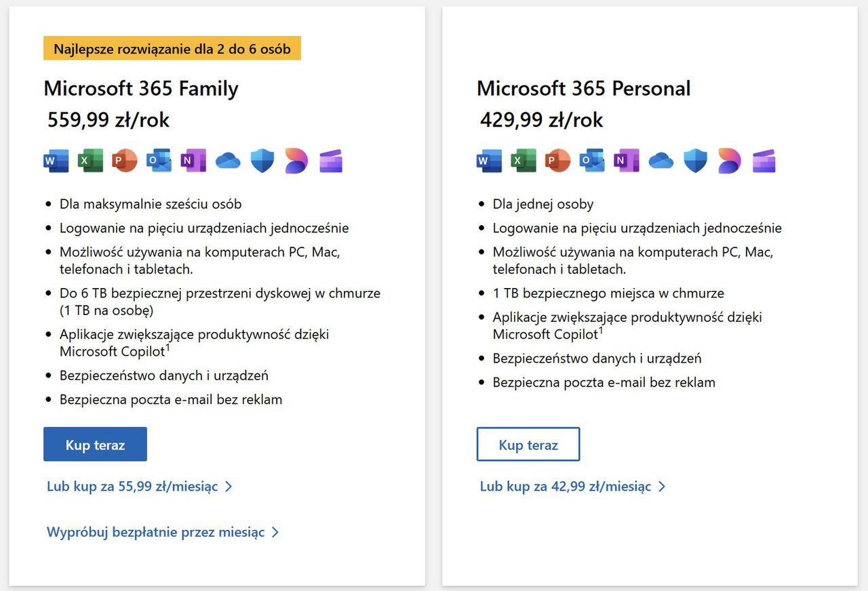This screenshot has width=868, height=591.
Task: Open the 42,99 zł/miesiąc monthly purchase link
Action: pos(568,486)
